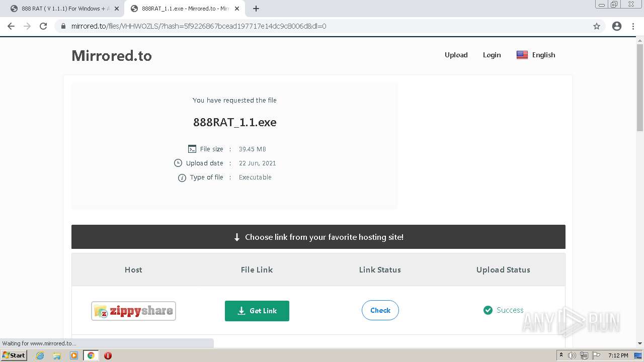This screenshot has height=362, width=644.
Task: Click the file name 888RAT_1.1.exe
Action: (x=235, y=122)
